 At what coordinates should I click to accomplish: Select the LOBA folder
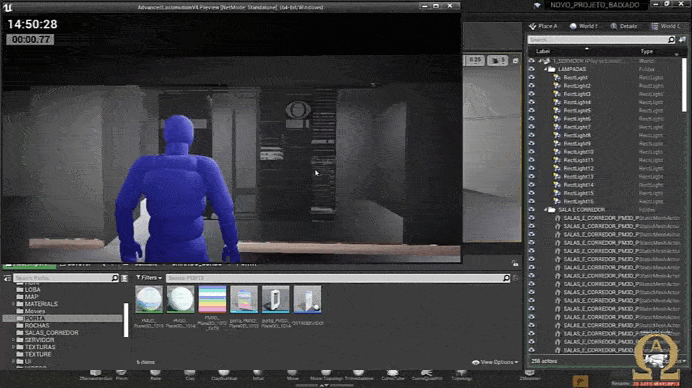coord(29,290)
